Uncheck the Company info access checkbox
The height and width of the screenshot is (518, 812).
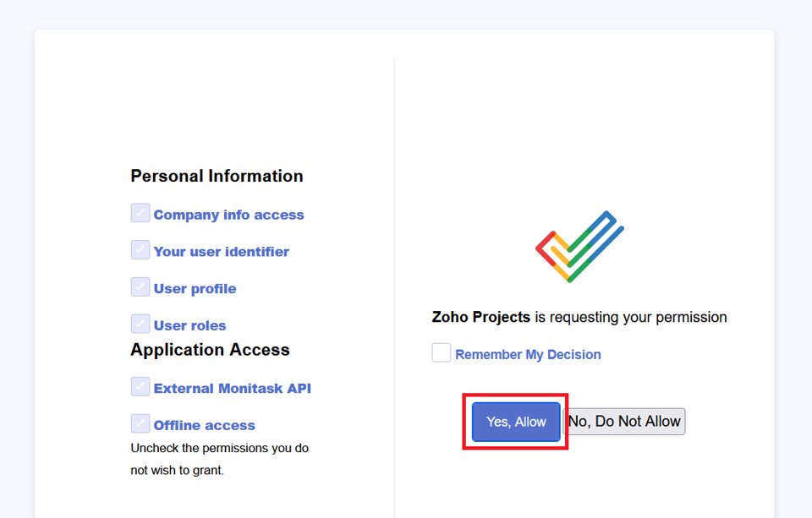(x=140, y=213)
